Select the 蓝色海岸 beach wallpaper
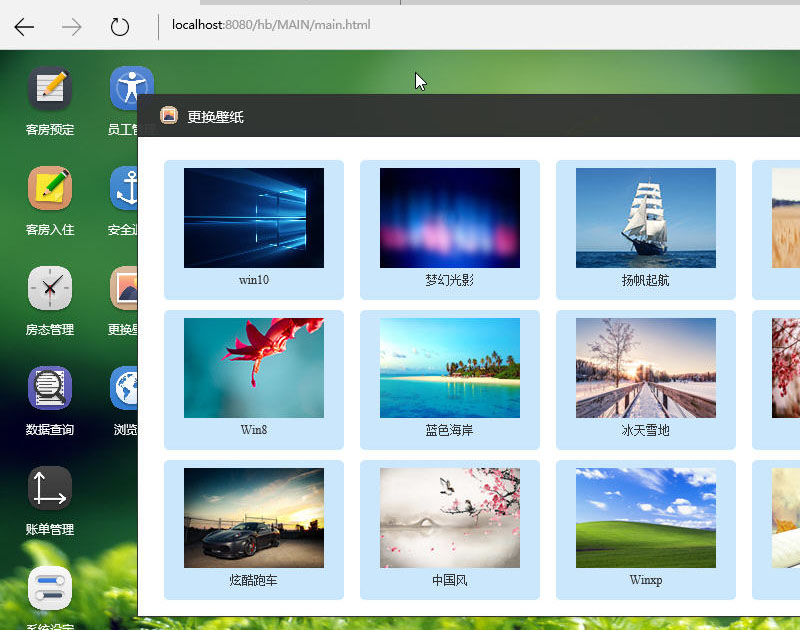The height and width of the screenshot is (630, 800). pos(449,368)
